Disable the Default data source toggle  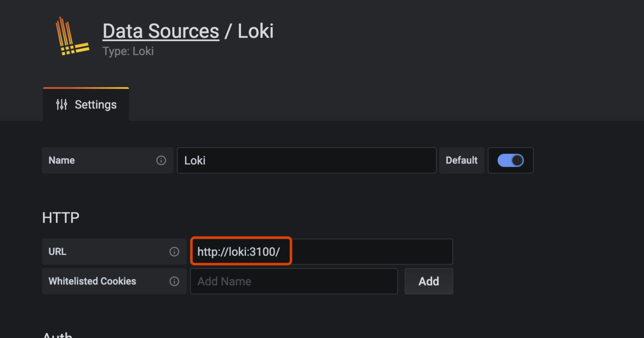pyautogui.click(x=510, y=160)
